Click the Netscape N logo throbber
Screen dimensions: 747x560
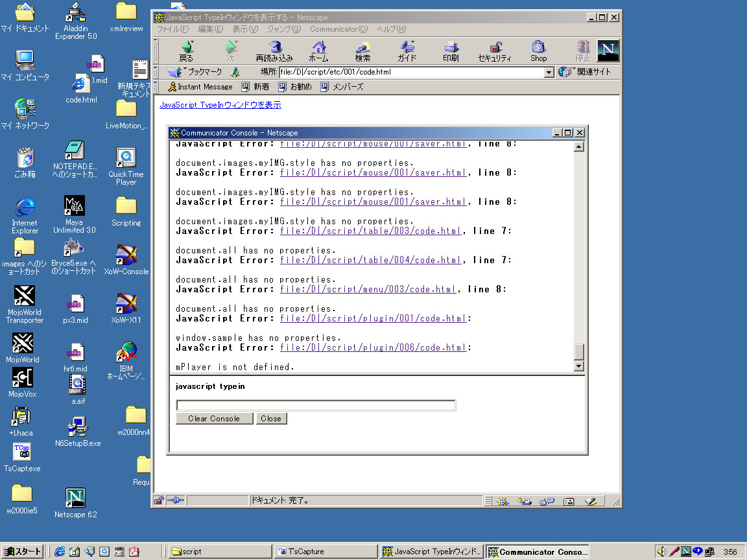click(x=608, y=51)
